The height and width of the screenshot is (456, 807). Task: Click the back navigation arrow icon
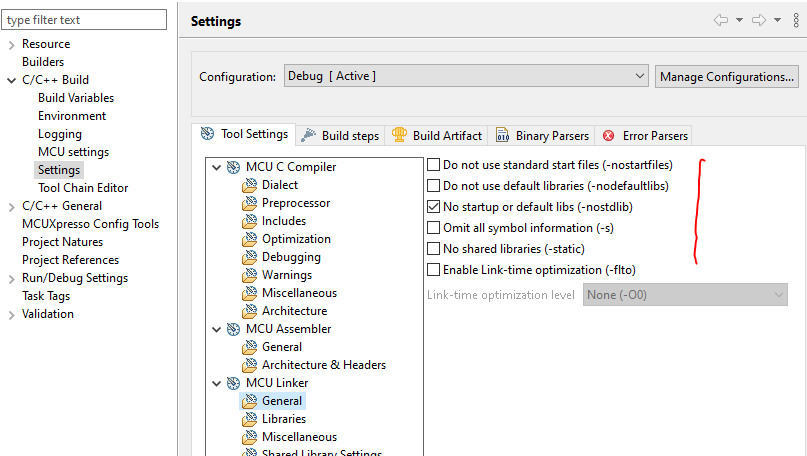pyautogui.click(x=720, y=20)
